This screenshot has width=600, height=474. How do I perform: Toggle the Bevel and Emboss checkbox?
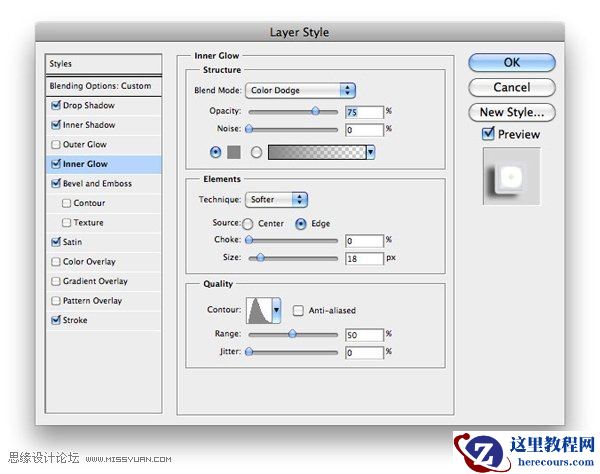coord(56,183)
